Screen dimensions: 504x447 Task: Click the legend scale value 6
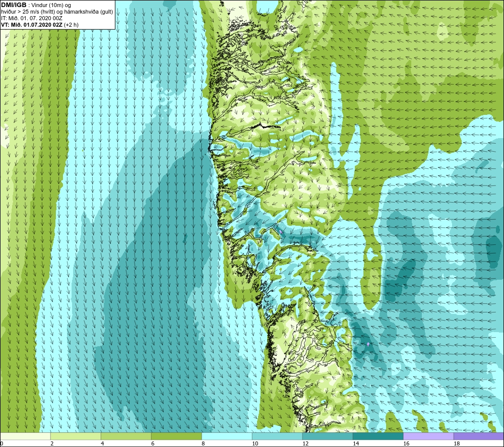[153, 443]
